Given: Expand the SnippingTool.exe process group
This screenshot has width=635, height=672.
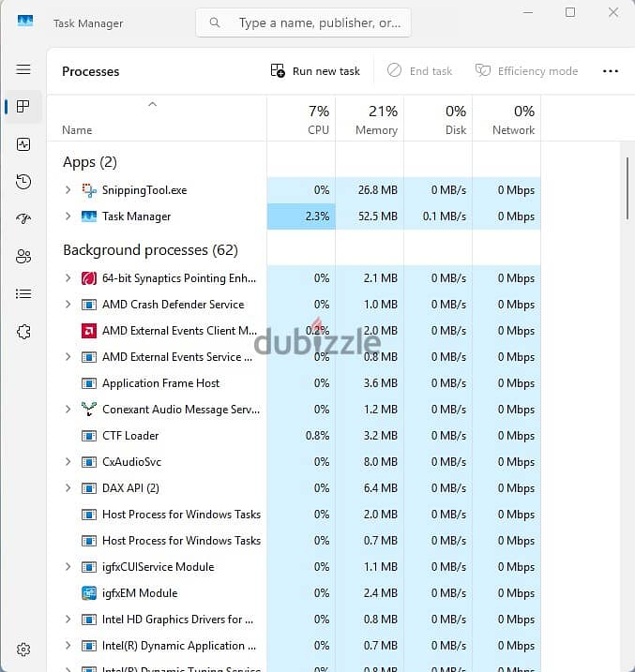Looking at the screenshot, I should point(68,190).
